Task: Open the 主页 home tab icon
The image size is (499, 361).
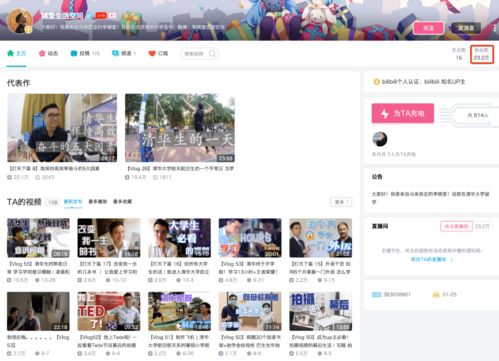Action: 10,53
